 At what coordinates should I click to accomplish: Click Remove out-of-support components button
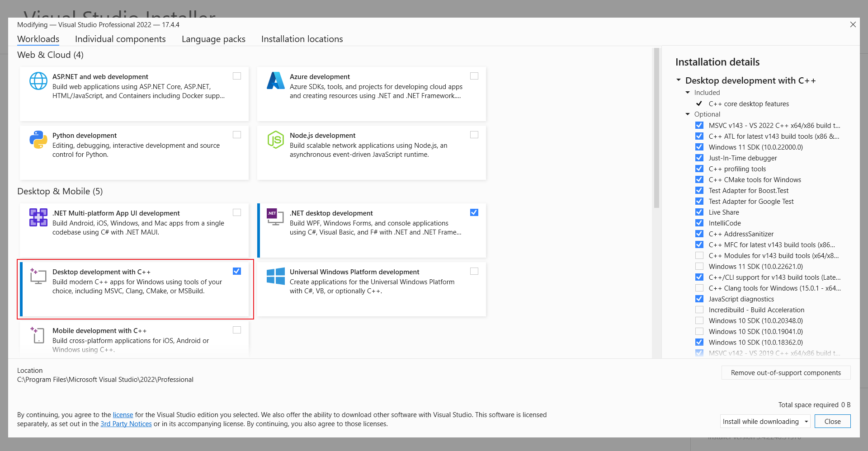pos(786,372)
